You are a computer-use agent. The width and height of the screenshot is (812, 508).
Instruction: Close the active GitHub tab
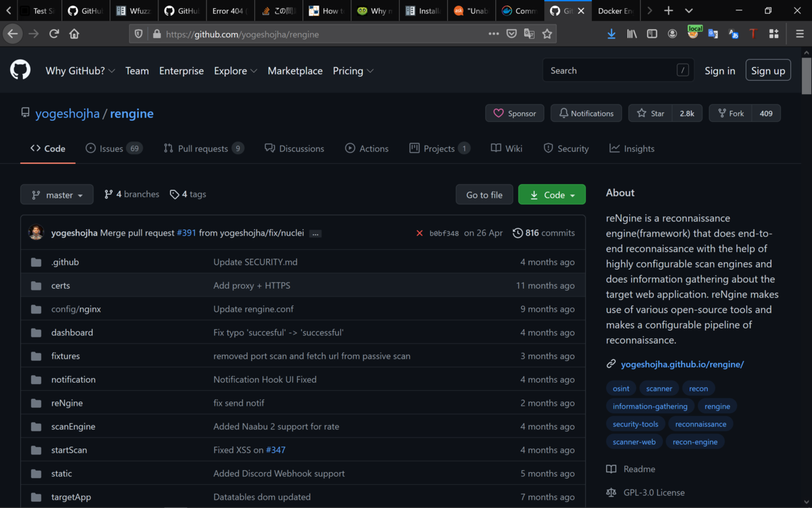(581, 11)
